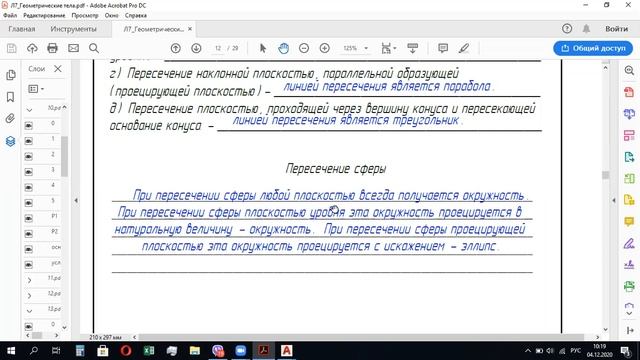This screenshot has height=360, width=640.
Task: Open the bookmarks panel icon
Action: tap(11, 97)
